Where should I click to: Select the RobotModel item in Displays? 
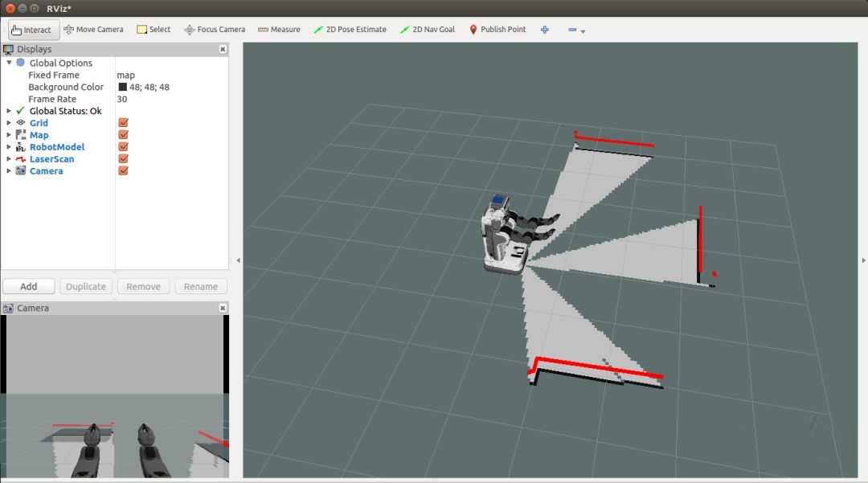[57, 147]
